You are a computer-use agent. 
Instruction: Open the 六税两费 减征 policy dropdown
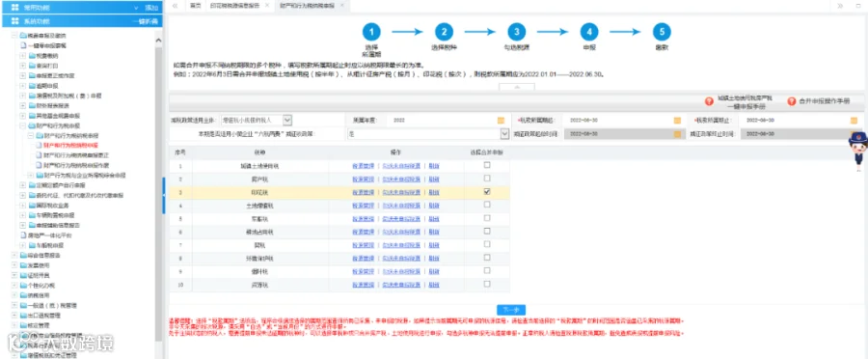[x=428, y=133]
